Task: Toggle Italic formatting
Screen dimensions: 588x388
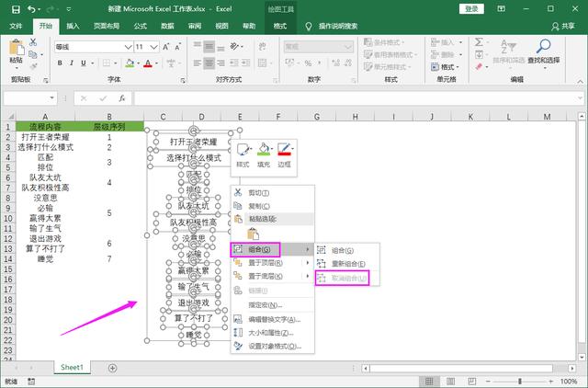Action: [72, 63]
